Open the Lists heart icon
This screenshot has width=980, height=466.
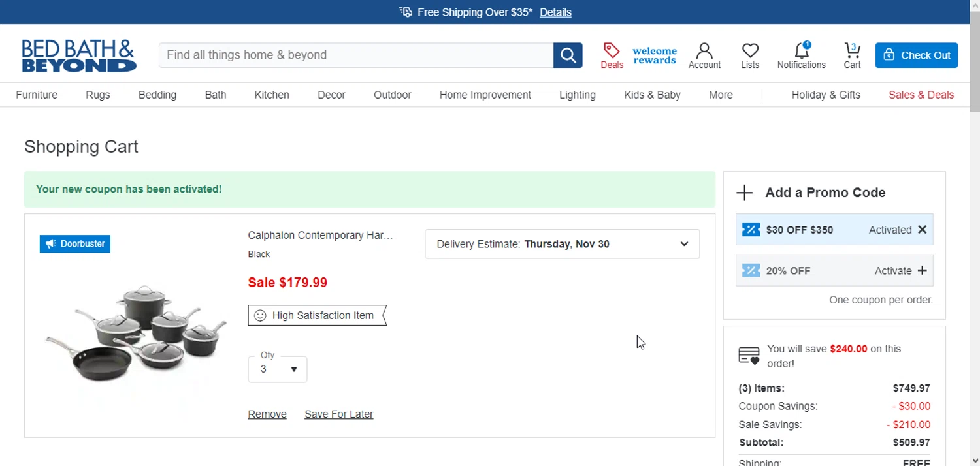[750, 55]
